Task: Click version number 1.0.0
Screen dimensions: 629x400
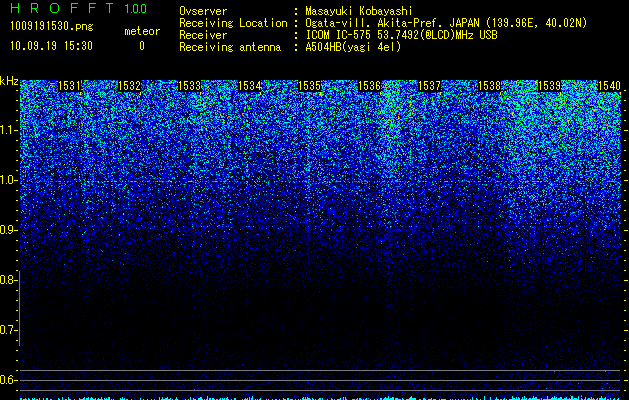Action: [x=136, y=9]
